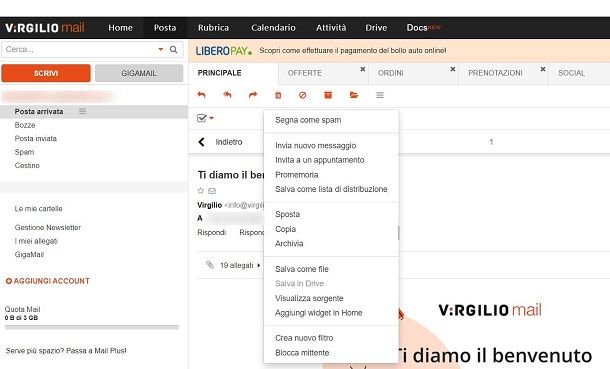Viewport: 610px width, 369px height.
Task: Open the Cestino folder
Action: pos(27,165)
